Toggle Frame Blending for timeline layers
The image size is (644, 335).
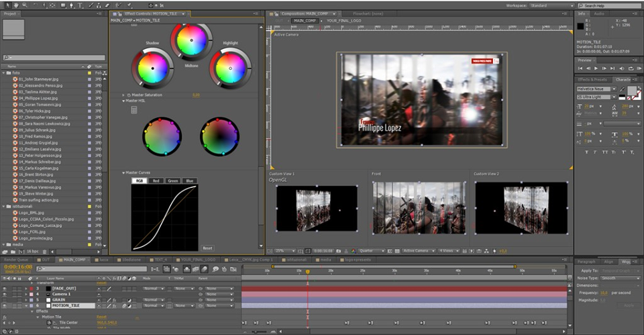(x=195, y=269)
